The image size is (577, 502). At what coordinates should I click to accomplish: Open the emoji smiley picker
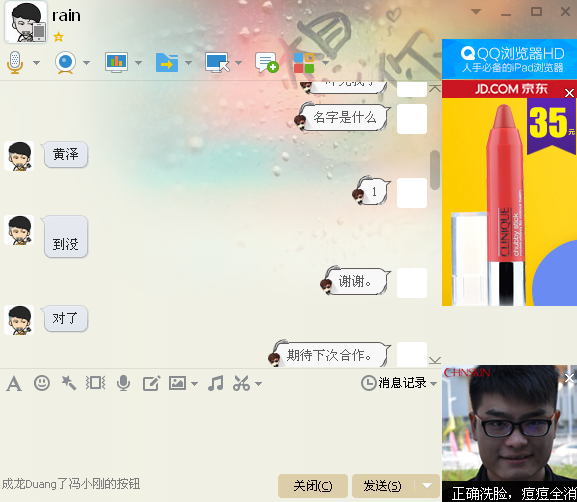point(42,383)
